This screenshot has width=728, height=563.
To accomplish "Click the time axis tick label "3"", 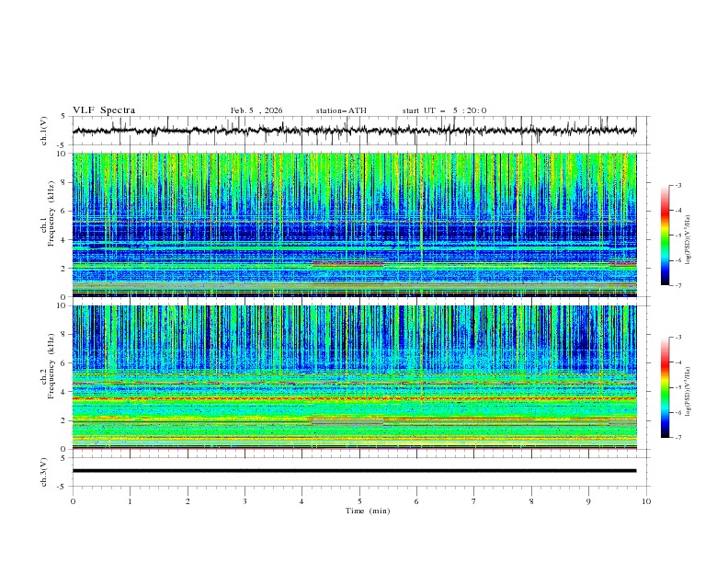I will (245, 501).
